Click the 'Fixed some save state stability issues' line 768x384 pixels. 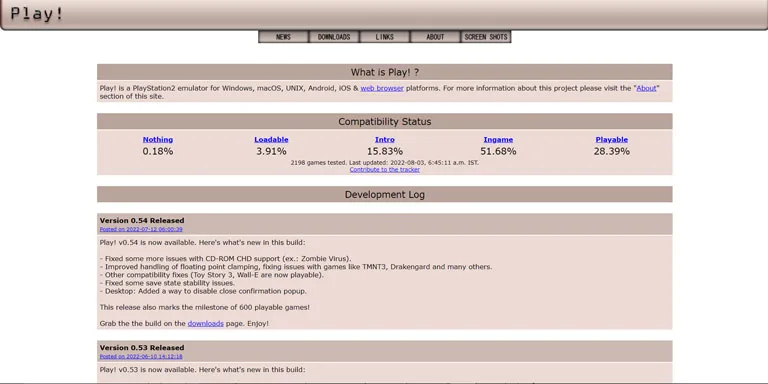click(168, 283)
